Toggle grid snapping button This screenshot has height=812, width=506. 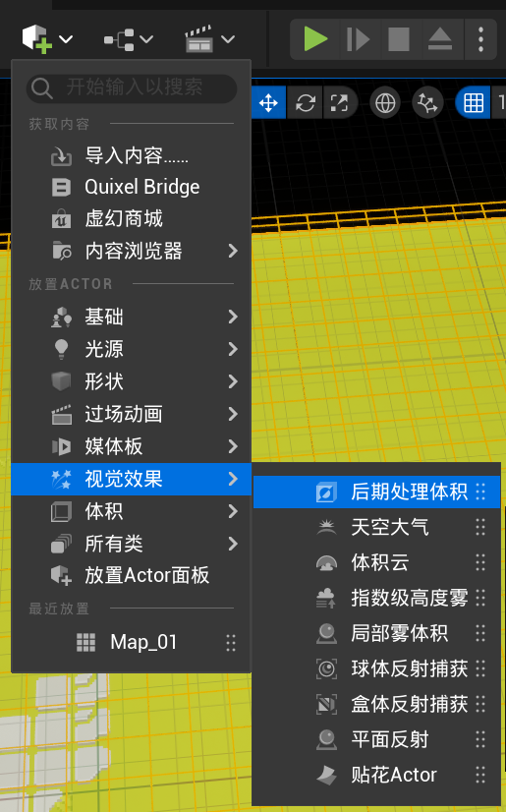click(x=474, y=102)
